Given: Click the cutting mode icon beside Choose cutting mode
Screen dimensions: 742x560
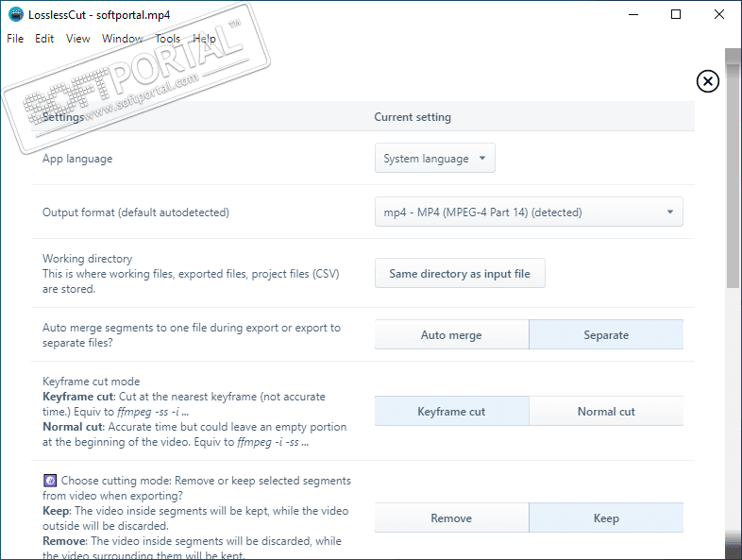Looking at the screenshot, I should tap(49, 481).
